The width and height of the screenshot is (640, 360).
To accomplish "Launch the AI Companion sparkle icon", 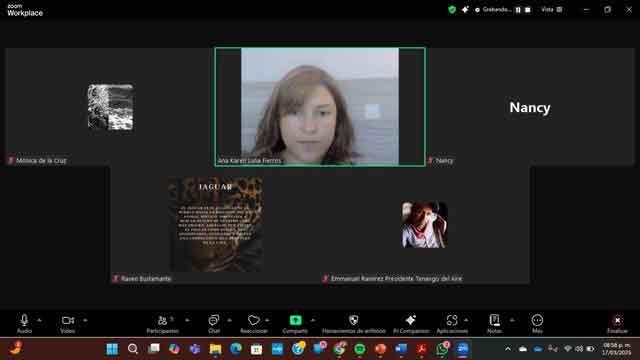I will (x=411, y=324).
